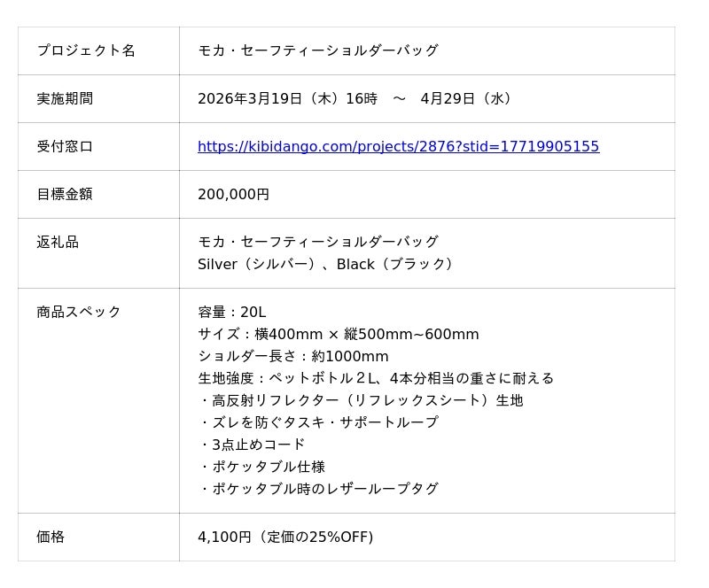The image size is (709, 588).
Task: Click the 4,100円 price text
Action: point(285,537)
